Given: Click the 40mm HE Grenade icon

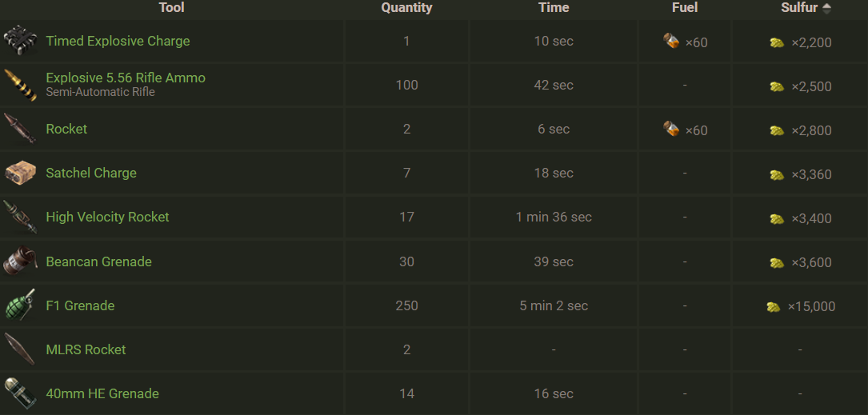Looking at the screenshot, I should coord(20,393).
